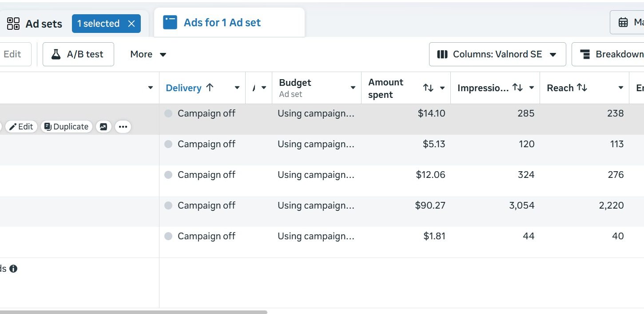
Task: Click Using campaign budget in $90.27 row
Action: 316,205
